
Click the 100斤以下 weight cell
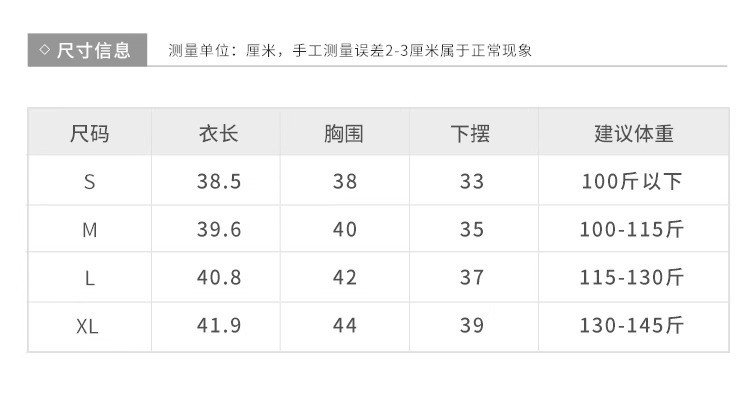(x=632, y=182)
